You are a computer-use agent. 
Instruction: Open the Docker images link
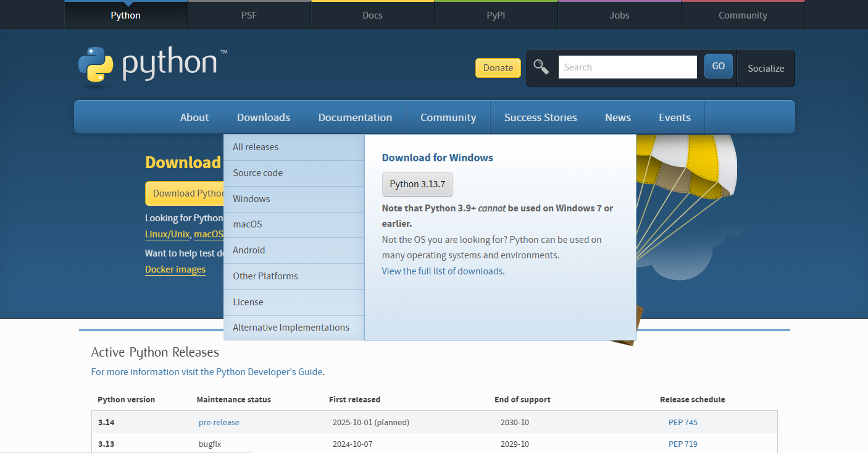[x=175, y=269]
